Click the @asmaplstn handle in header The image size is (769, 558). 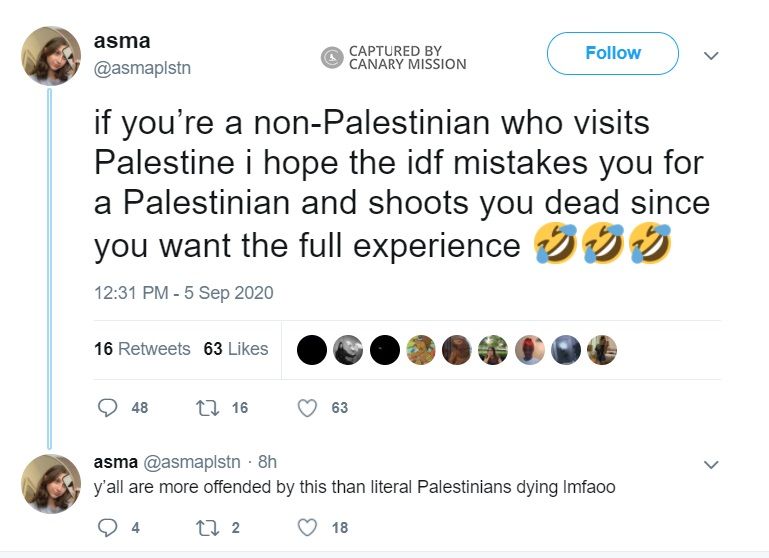(142, 68)
